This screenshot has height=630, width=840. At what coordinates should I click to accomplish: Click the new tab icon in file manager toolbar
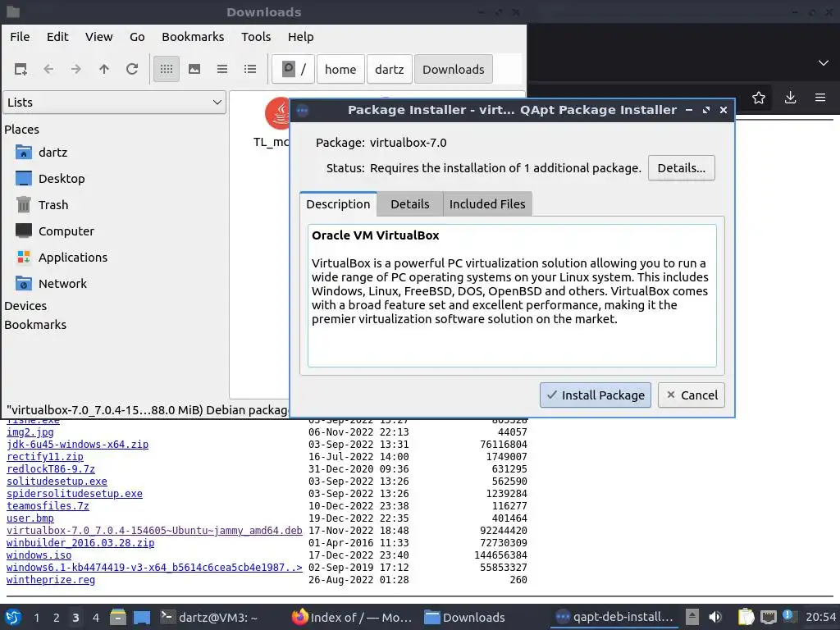[21, 69]
